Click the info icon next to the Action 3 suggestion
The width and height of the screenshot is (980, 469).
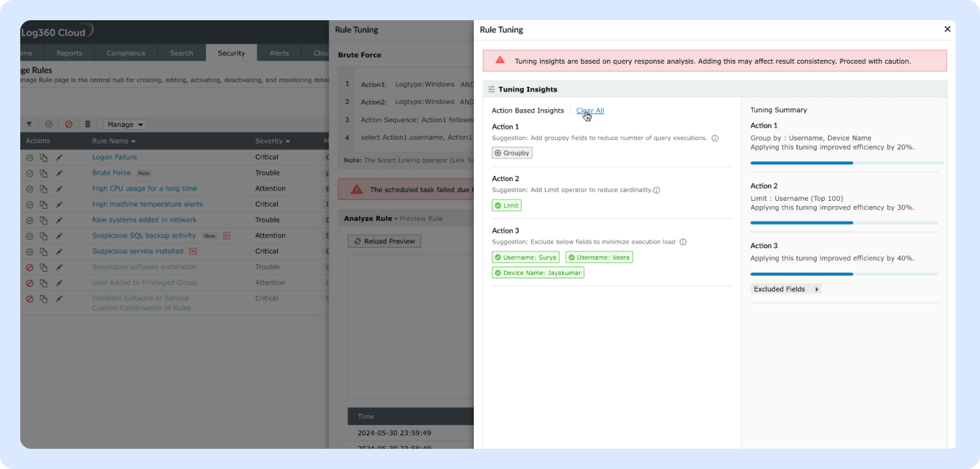[x=683, y=242]
